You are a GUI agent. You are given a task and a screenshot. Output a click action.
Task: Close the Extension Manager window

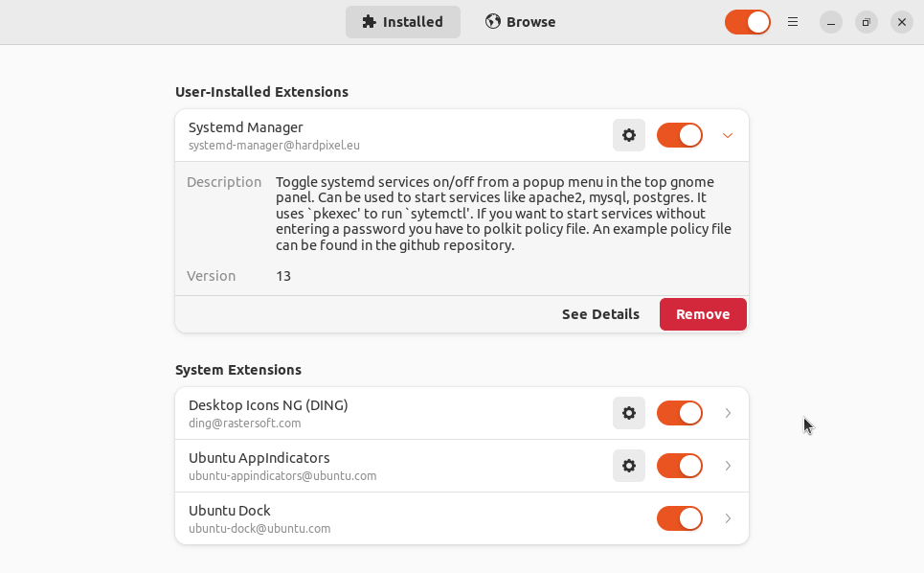902,22
